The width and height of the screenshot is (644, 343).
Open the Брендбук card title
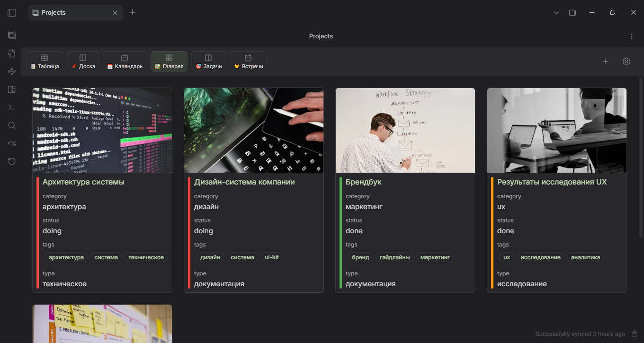pyautogui.click(x=364, y=182)
